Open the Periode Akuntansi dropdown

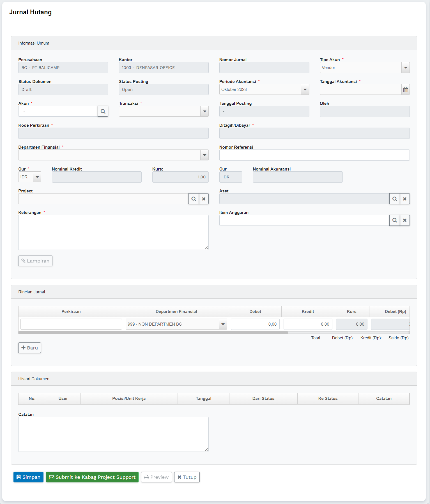(305, 89)
